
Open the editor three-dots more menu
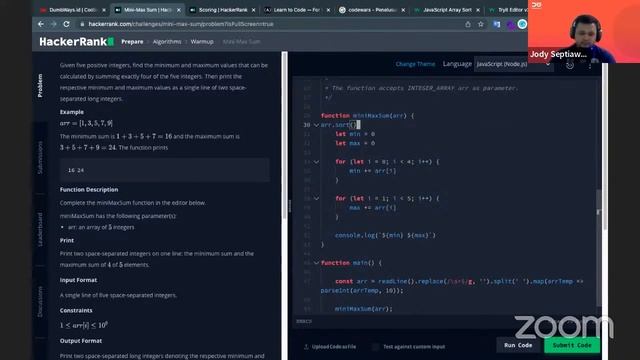click(x=589, y=64)
